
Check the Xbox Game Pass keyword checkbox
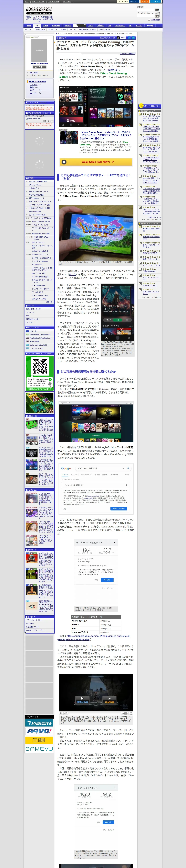(x=27, y=118)
